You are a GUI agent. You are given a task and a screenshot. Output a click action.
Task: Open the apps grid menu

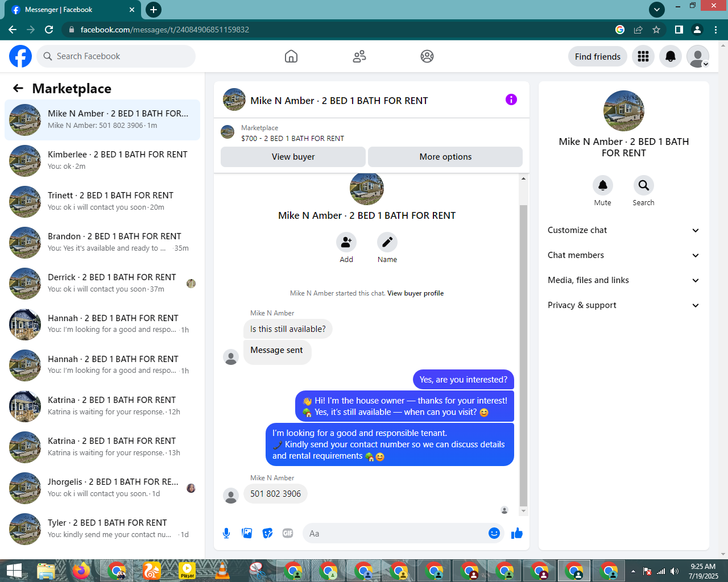tap(643, 56)
